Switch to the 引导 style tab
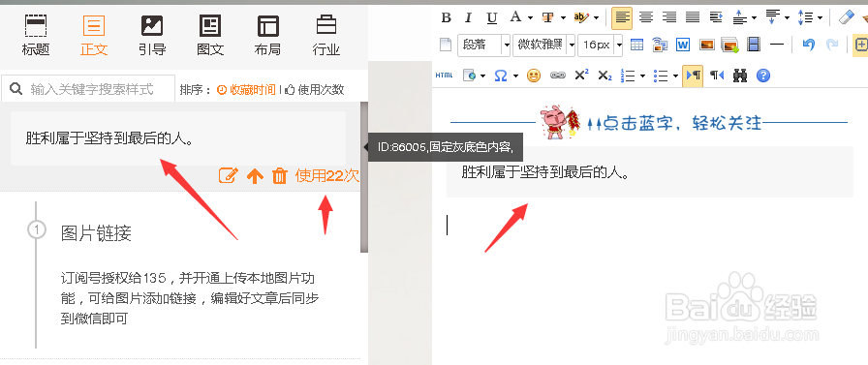The image size is (868, 365). click(152, 35)
